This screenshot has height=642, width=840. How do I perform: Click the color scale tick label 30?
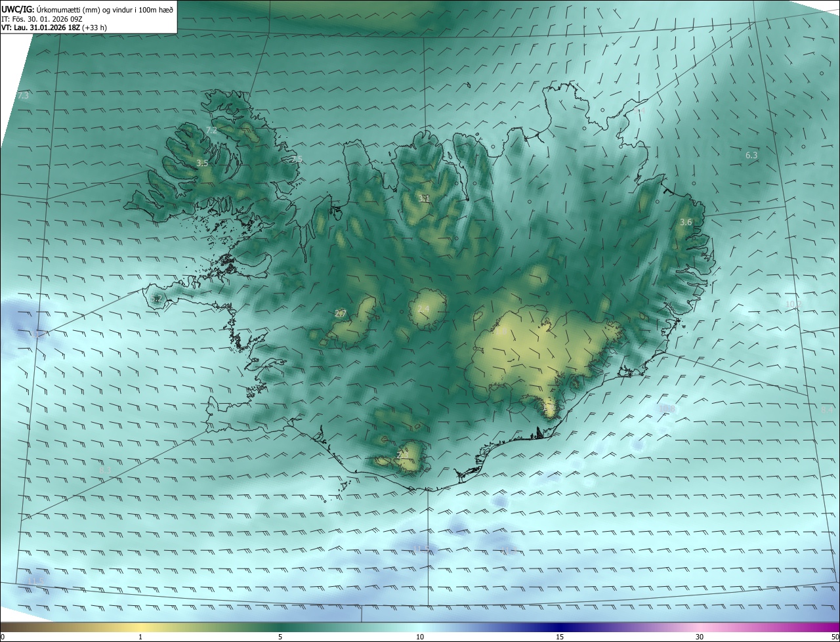coord(700,637)
